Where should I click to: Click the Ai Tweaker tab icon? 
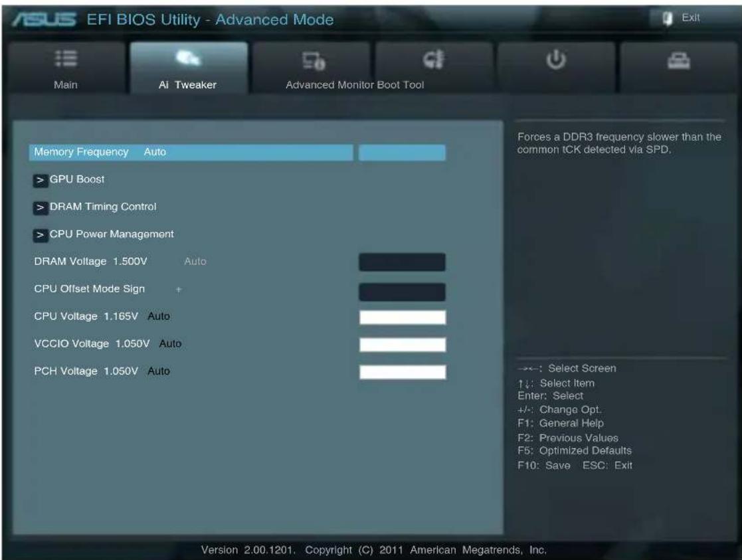(188, 58)
